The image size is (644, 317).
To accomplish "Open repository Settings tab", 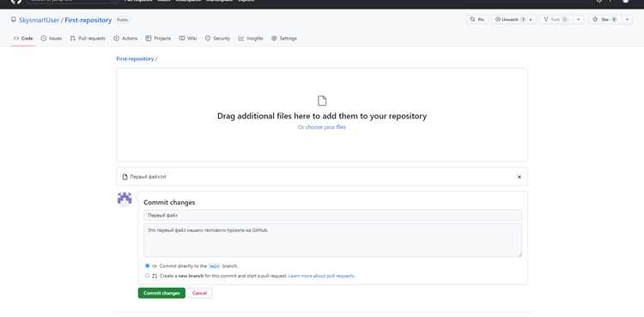I will 284,39.
